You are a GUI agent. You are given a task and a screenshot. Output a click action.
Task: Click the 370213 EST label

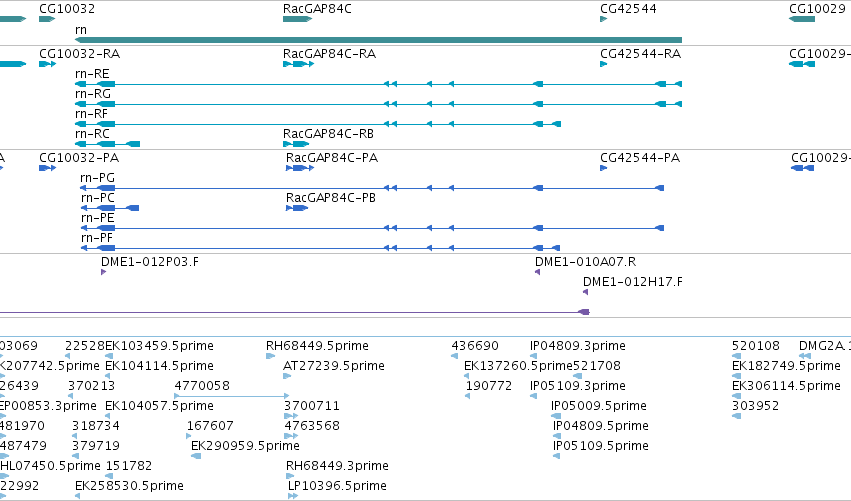pyautogui.click(x=91, y=386)
